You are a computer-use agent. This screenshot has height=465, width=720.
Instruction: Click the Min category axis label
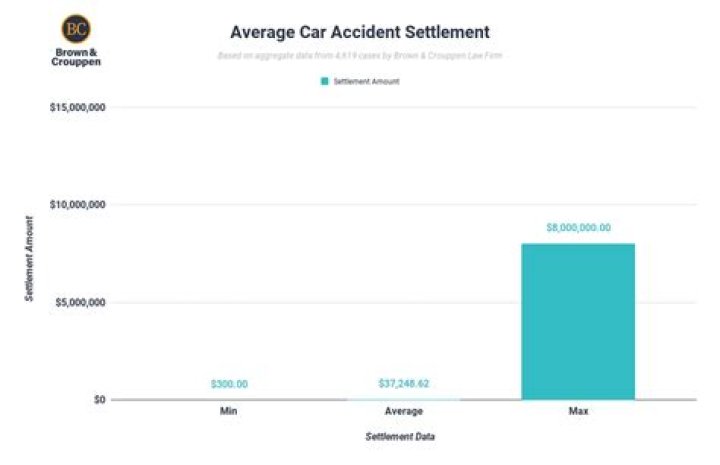[229, 411]
